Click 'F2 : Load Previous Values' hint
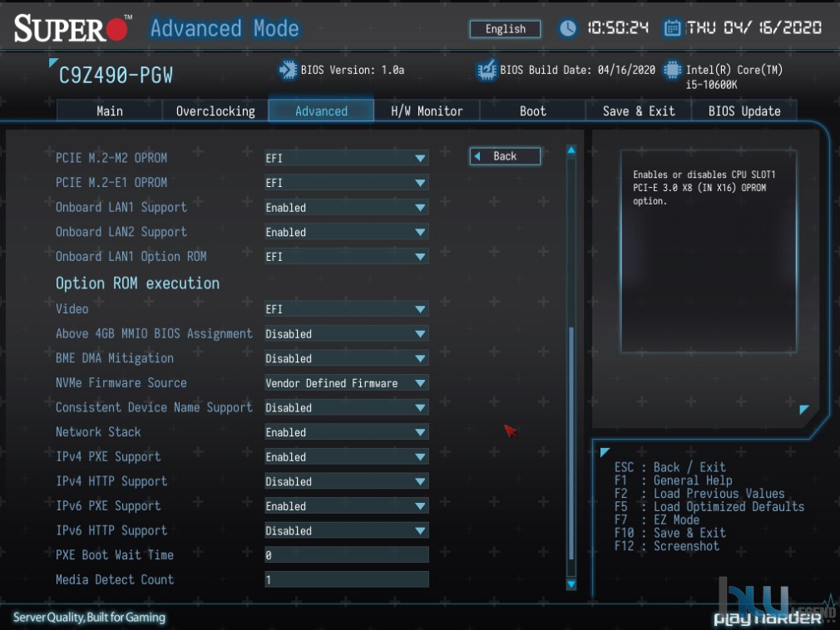The height and width of the screenshot is (630, 840). pos(699,494)
